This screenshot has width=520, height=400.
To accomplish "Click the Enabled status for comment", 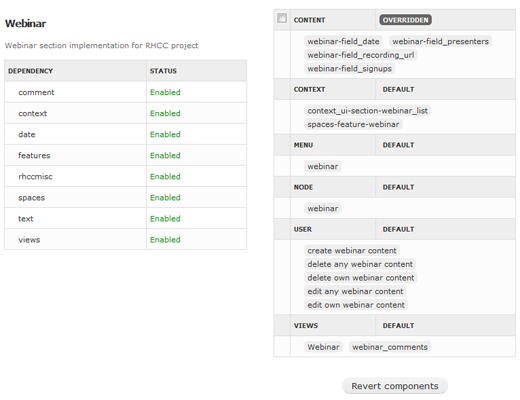I will pos(165,92).
